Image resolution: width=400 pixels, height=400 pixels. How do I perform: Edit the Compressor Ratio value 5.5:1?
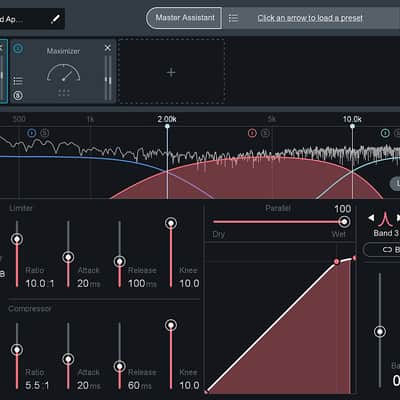pos(37,385)
